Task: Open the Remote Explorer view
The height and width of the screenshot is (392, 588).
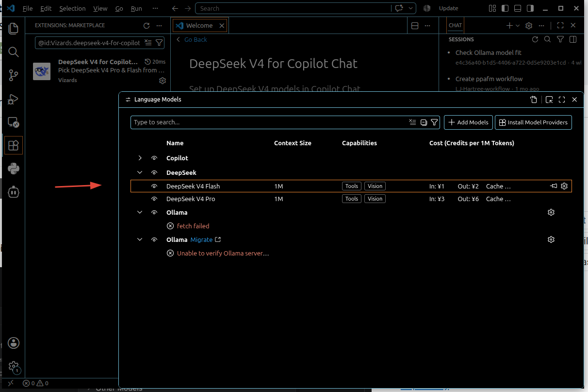Action: (14, 122)
